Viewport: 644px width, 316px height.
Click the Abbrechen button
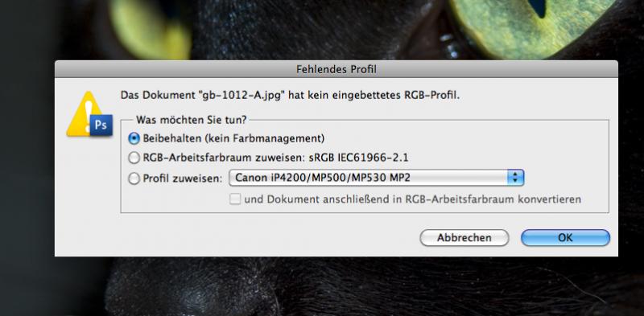pyautogui.click(x=464, y=238)
